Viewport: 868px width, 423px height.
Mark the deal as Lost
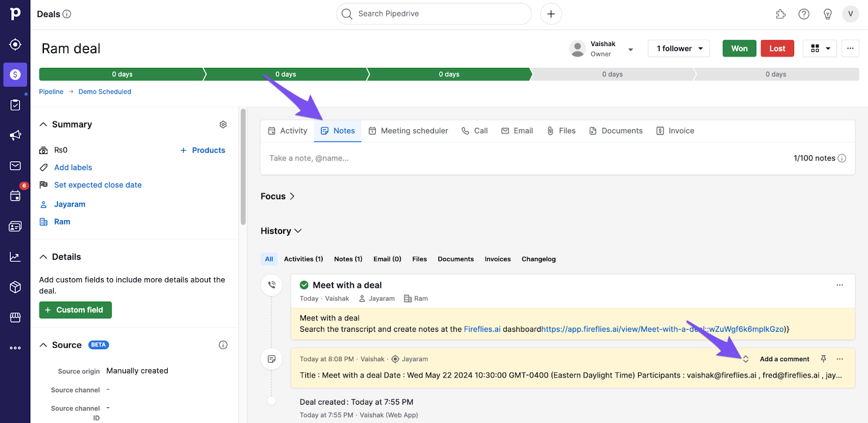(x=777, y=48)
